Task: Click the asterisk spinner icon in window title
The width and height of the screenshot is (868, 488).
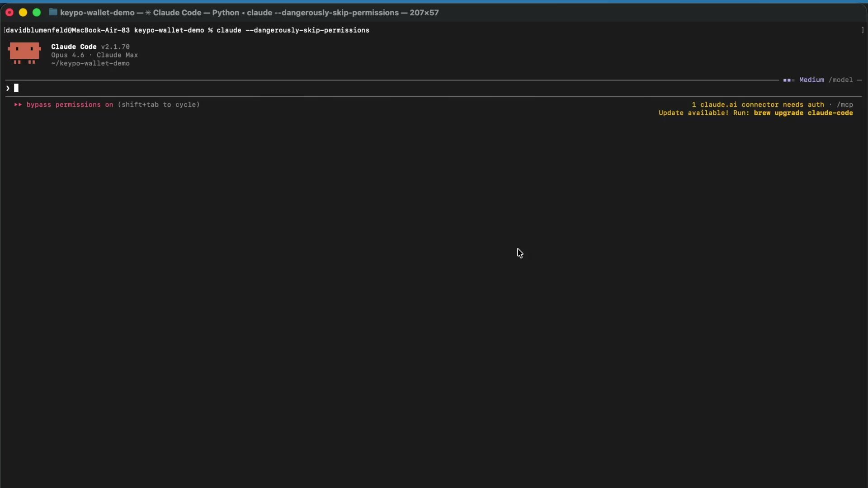Action: coord(148,13)
